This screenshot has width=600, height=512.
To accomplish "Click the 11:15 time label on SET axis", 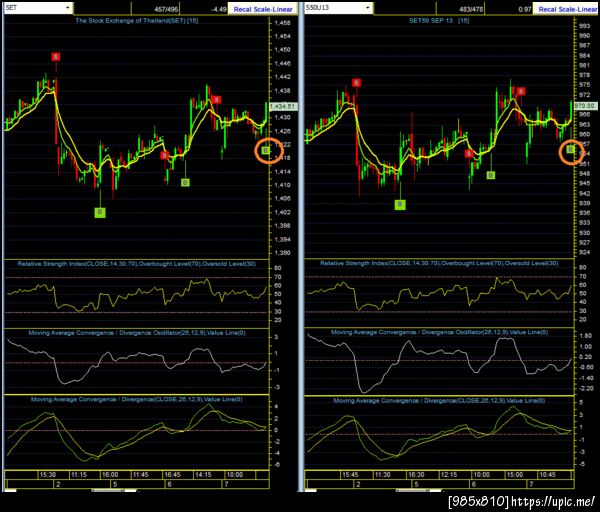I will (x=78, y=474).
